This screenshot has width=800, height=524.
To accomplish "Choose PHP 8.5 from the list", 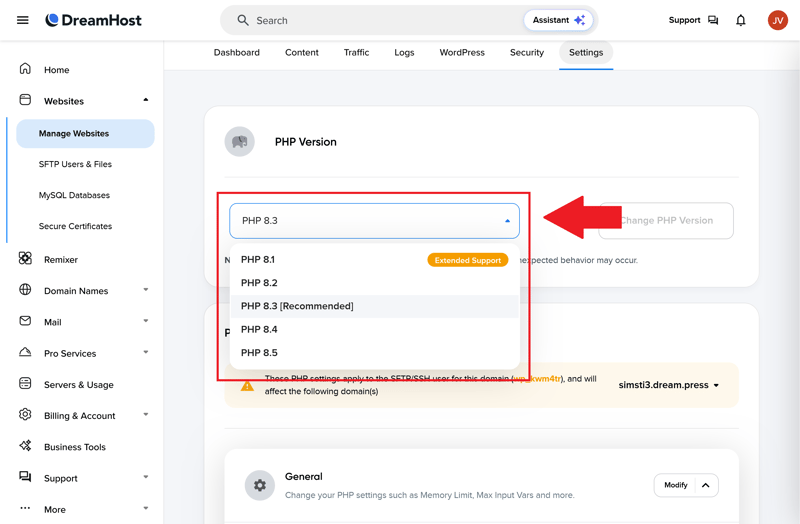I will 374,353.
